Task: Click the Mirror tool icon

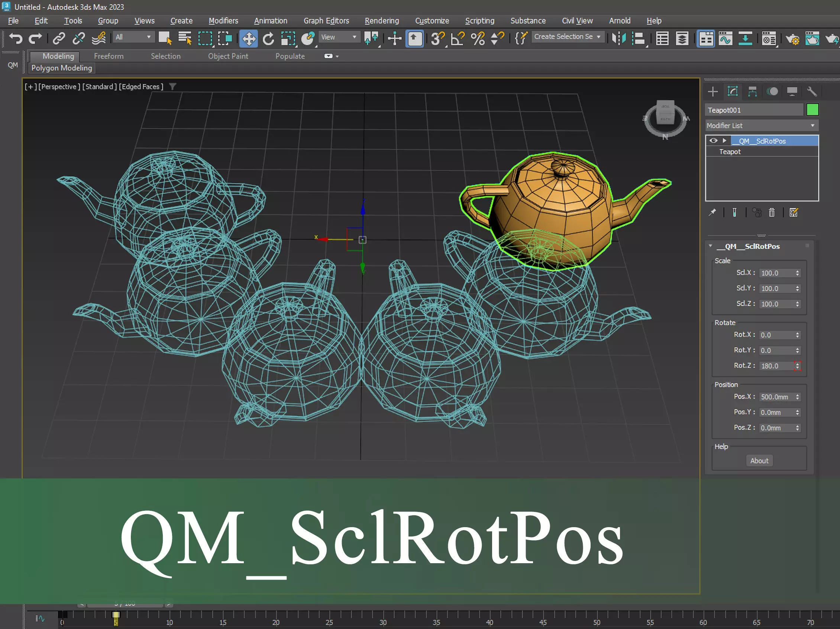Action: (619, 38)
